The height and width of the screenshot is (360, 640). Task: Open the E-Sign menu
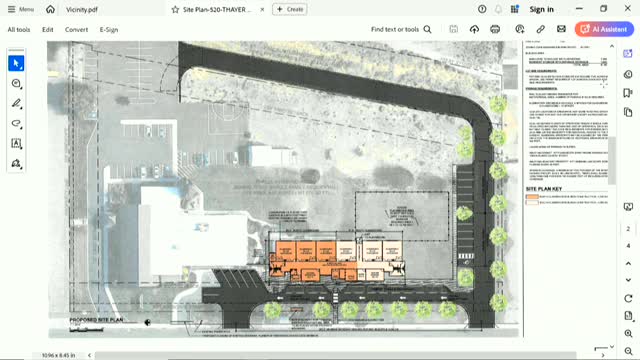pos(109,29)
